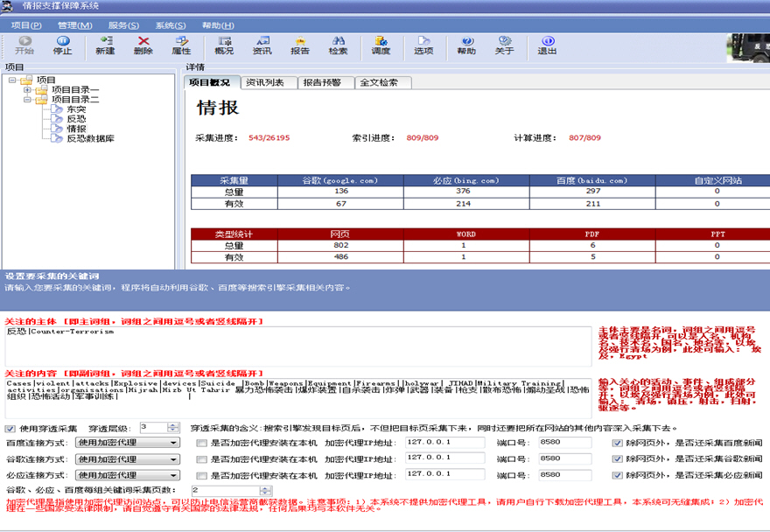Switch to the 报告预警 tab

[x=325, y=82]
